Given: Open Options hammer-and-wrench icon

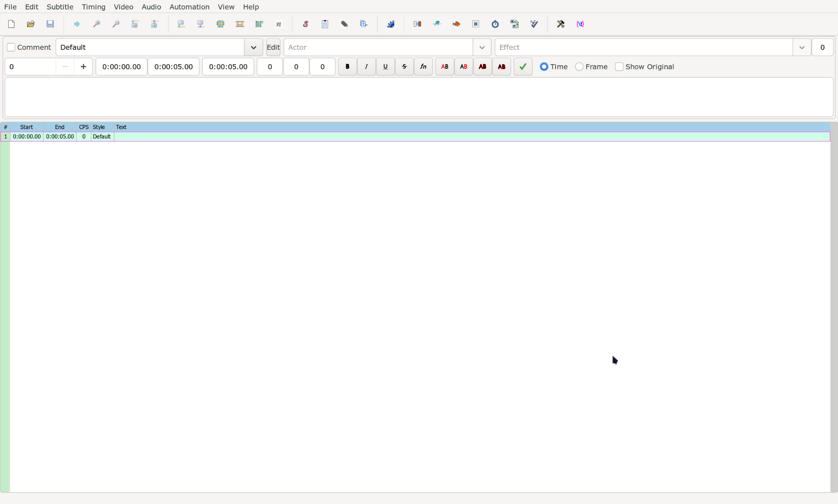Looking at the screenshot, I should pos(561,24).
